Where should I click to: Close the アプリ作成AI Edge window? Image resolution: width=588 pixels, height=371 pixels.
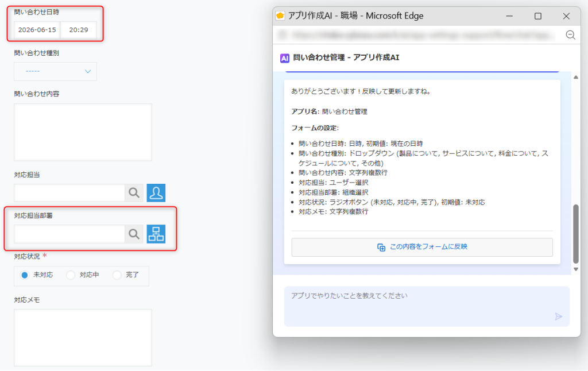coord(566,16)
